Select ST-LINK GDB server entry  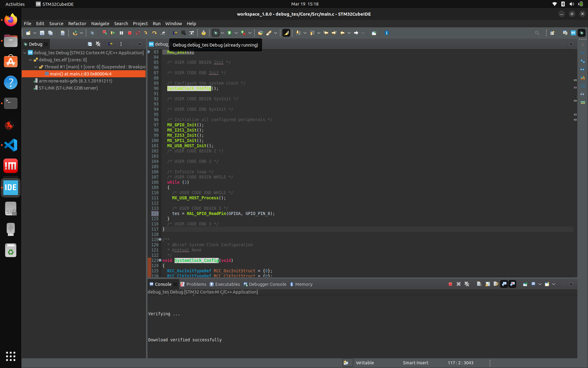click(x=68, y=88)
